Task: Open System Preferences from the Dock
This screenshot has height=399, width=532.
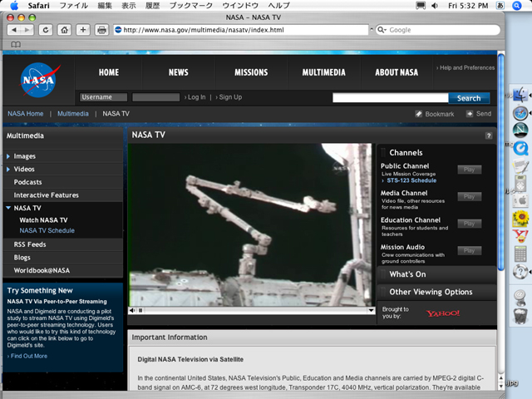Action: pyautogui.click(x=520, y=201)
